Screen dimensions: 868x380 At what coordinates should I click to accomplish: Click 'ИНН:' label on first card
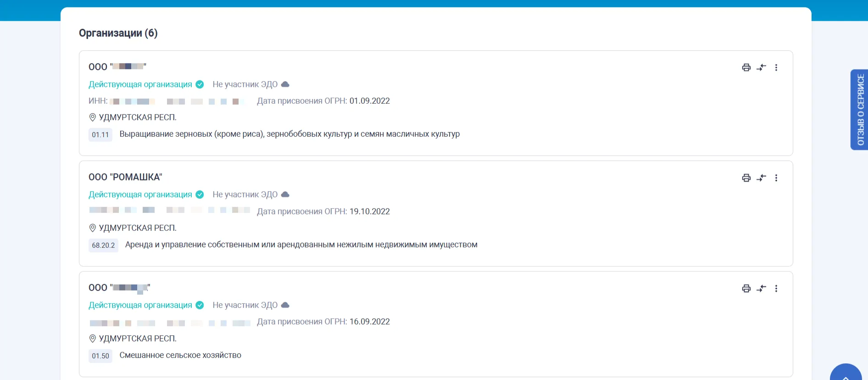pyautogui.click(x=98, y=101)
